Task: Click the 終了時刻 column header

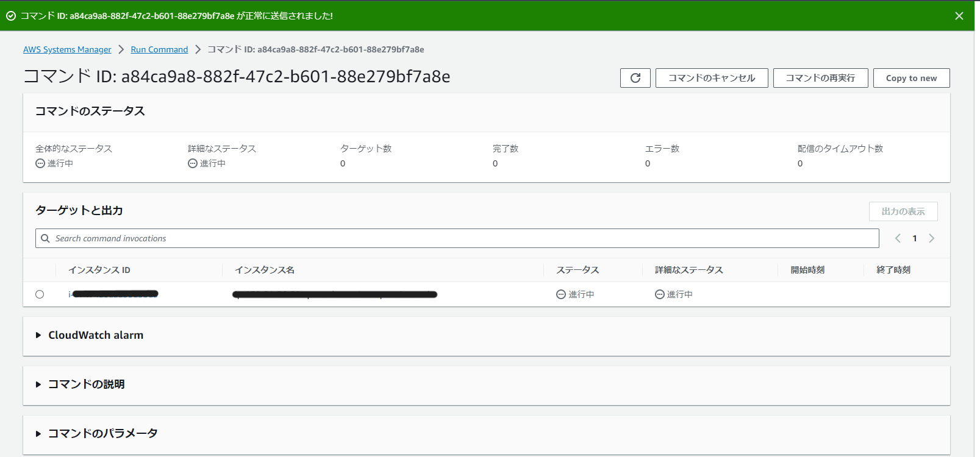Action: click(893, 270)
